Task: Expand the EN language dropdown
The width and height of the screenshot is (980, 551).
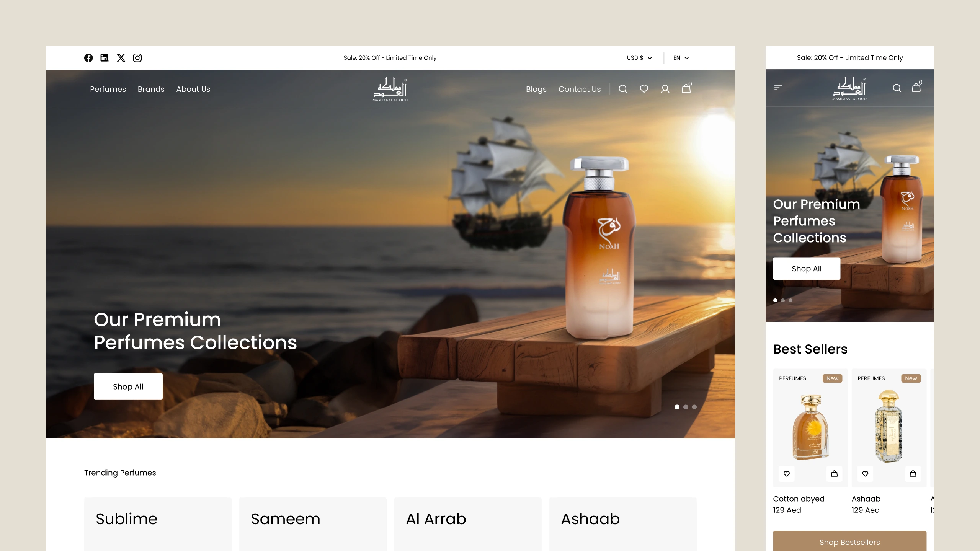Action: tap(681, 58)
